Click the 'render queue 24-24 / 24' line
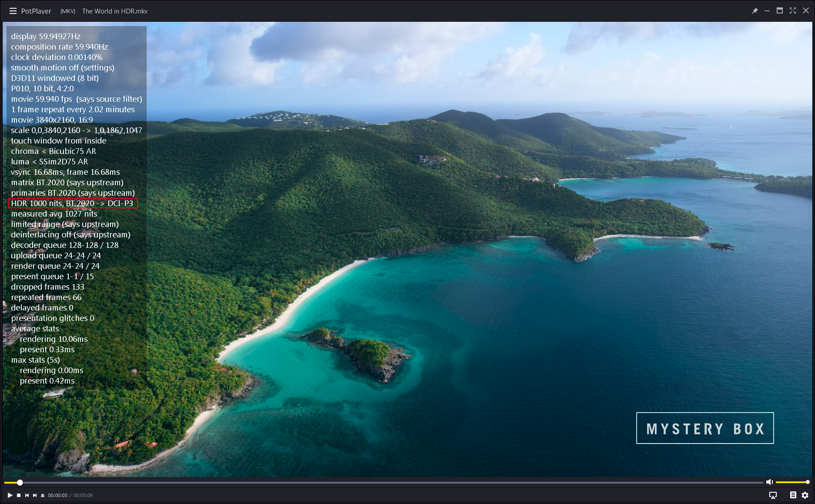Viewport: 815px width, 504px height. [55, 266]
